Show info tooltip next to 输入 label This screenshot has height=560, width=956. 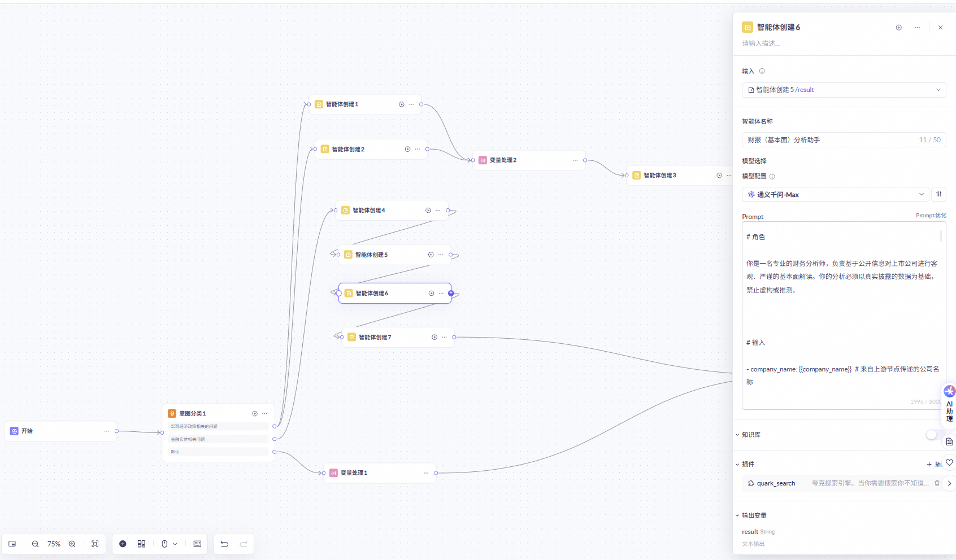pyautogui.click(x=762, y=71)
